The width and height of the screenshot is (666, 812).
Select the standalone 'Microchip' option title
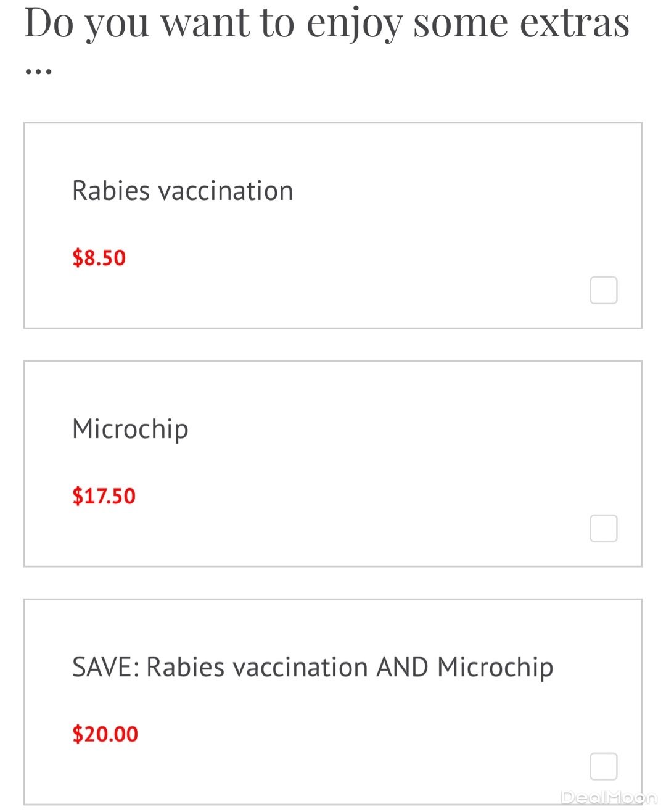click(130, 429)
